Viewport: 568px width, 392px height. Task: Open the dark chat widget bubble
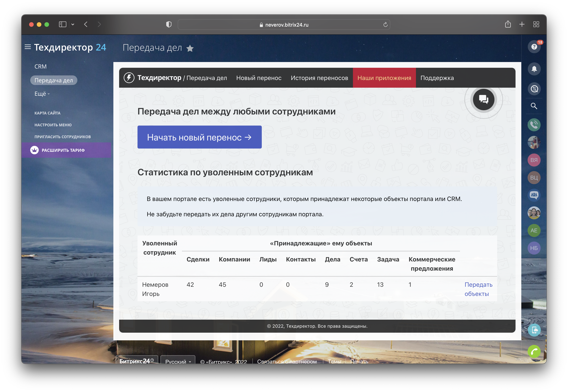pyautogui.click(x=484, y=100)
